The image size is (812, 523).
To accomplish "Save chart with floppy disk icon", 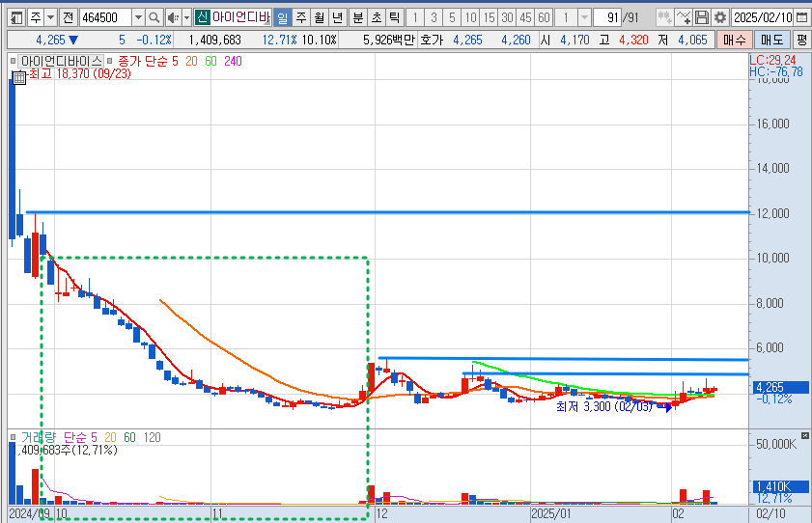I will pyautogui.click(x=702, y=18).
